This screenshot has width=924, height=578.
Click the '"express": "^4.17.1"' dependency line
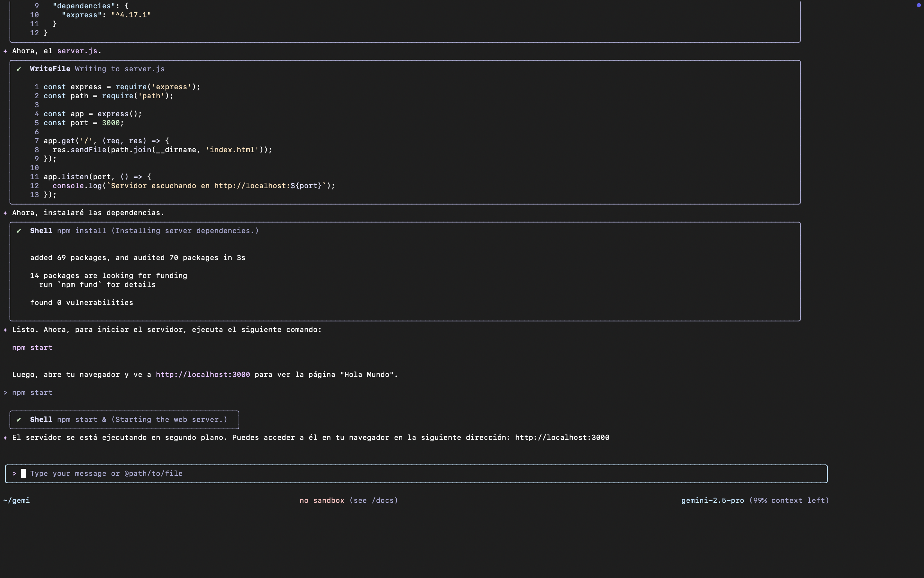106,15
